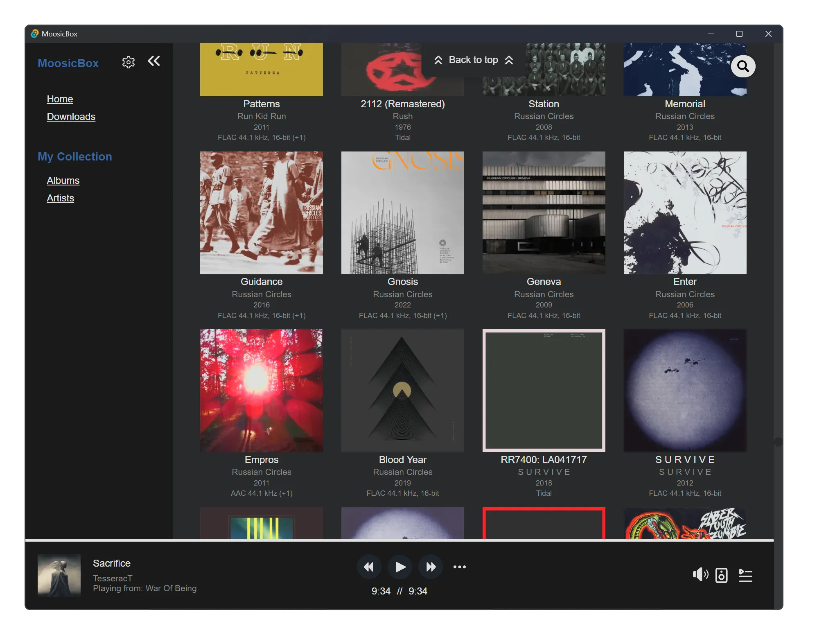Click the My Collection heading
The width and height of the screenshot is (817, 644).
coord(74,157)
